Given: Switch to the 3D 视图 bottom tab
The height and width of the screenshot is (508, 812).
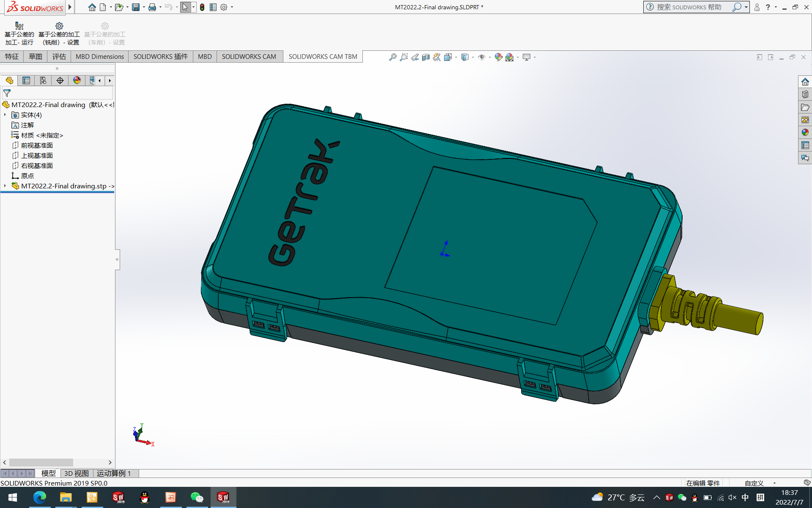Looking at the screenshot, I should [x=76, y=473].
